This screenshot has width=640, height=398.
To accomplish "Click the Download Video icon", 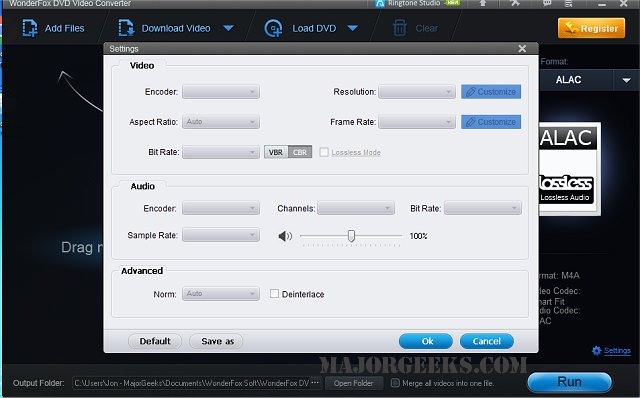I will 126,28.
